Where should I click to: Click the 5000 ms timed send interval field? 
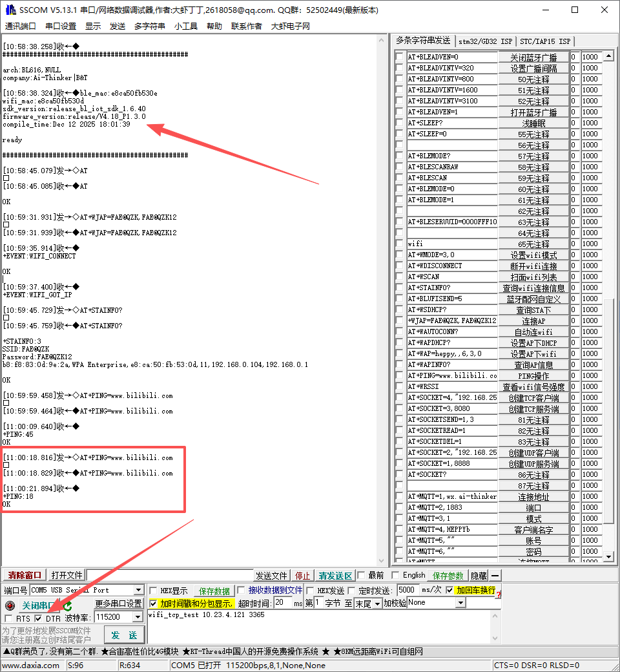point(408,590)
